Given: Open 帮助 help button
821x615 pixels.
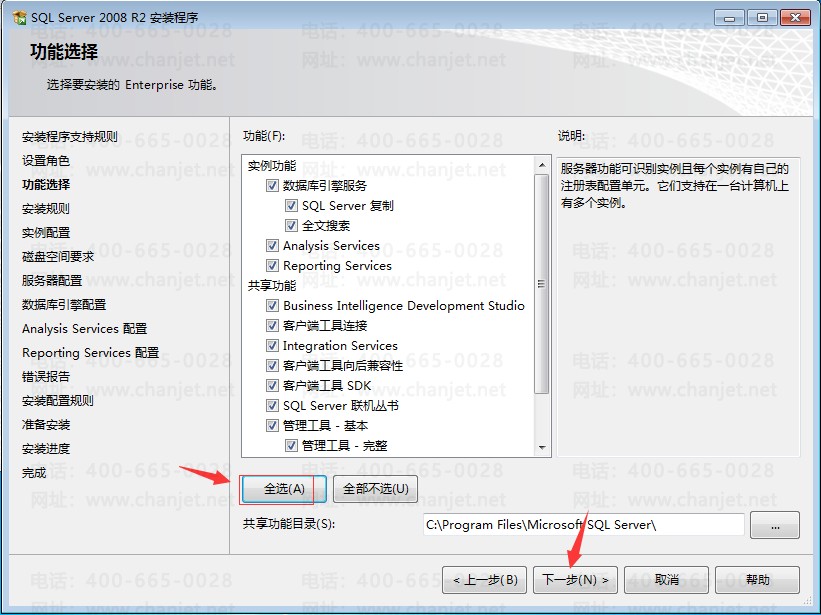Looking at the screenshot, I should click(x=758, y=580).
